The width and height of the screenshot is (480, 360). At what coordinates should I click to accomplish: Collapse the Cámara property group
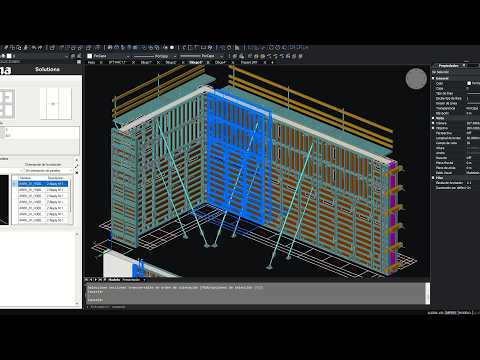(x=433, y=123)
